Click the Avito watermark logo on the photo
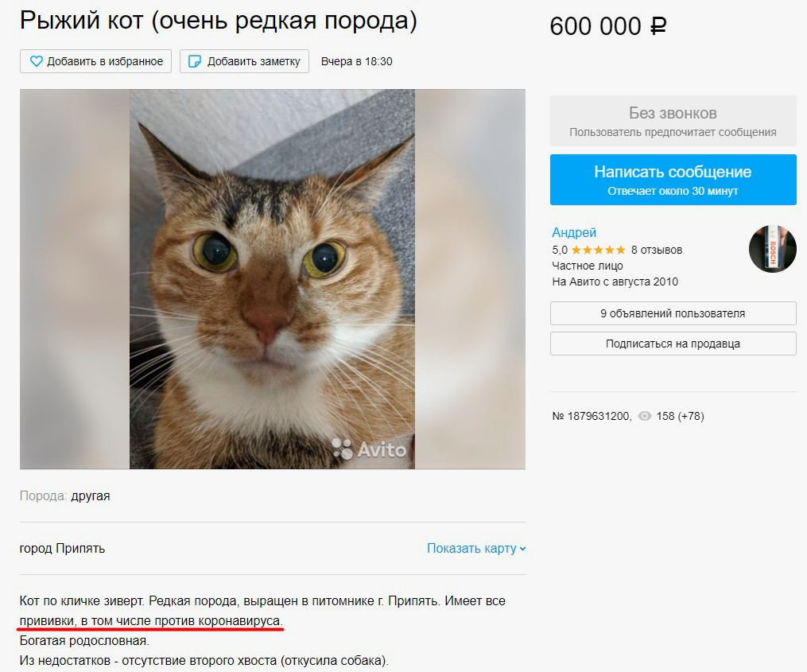 click(369, 449)
